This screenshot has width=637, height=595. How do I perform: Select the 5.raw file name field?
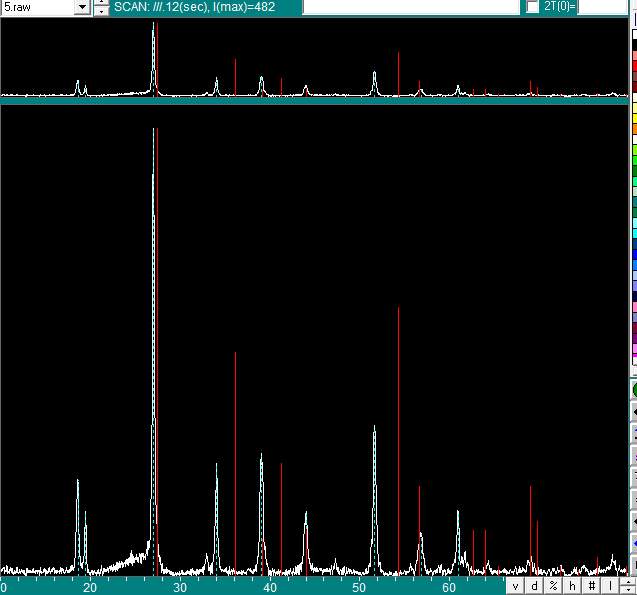point(37,7)
